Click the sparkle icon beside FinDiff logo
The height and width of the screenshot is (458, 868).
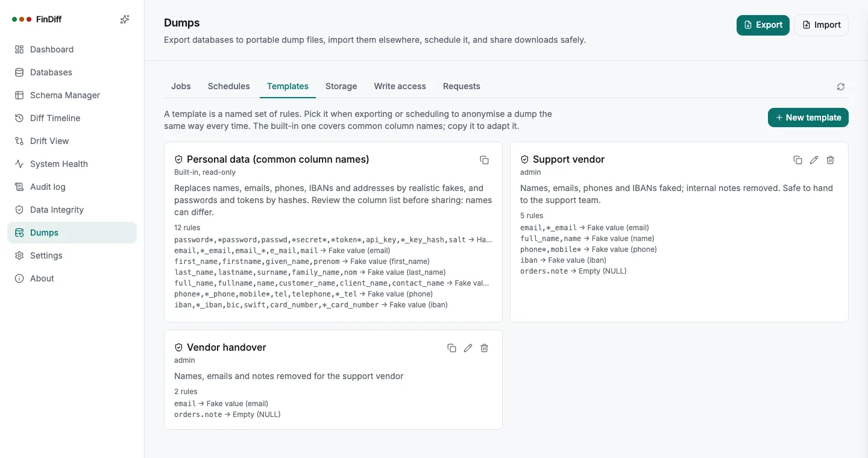coord(125,19)
